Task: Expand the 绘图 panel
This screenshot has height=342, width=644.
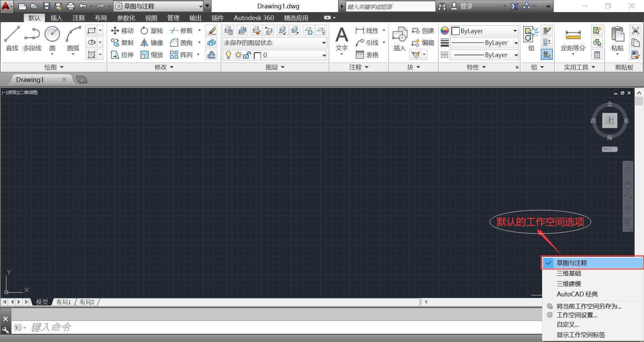Action: click(54, 67)
